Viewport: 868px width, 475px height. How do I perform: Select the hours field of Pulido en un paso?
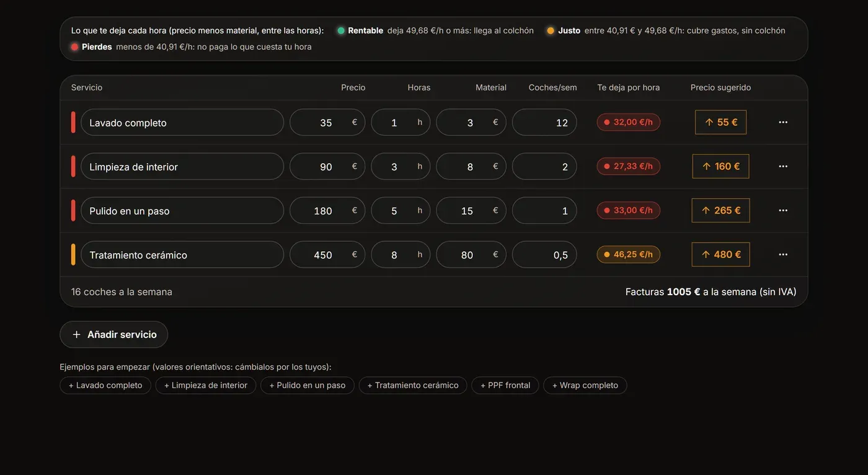click(401, 210)
